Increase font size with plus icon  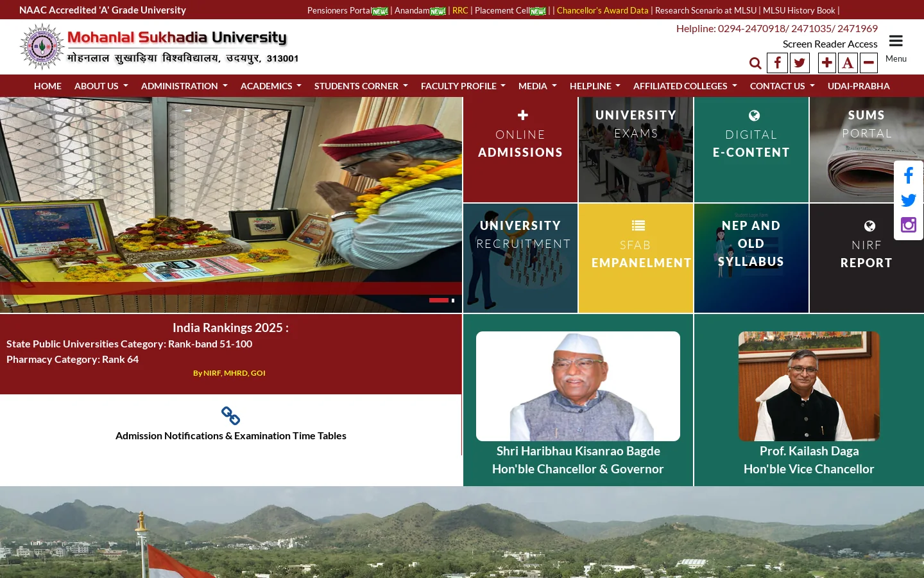[x=827, y=63]
